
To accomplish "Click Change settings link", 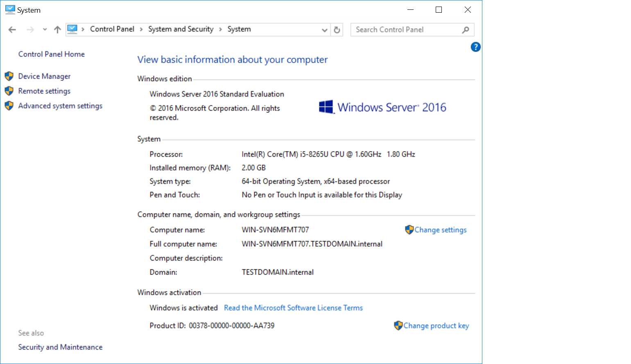I will click(x=441, y=230).
